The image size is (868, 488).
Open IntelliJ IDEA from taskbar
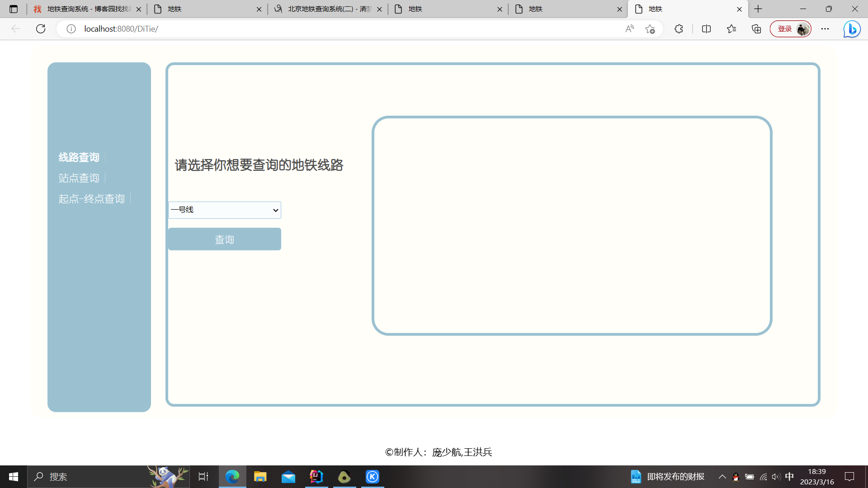[x=316, y=477]
